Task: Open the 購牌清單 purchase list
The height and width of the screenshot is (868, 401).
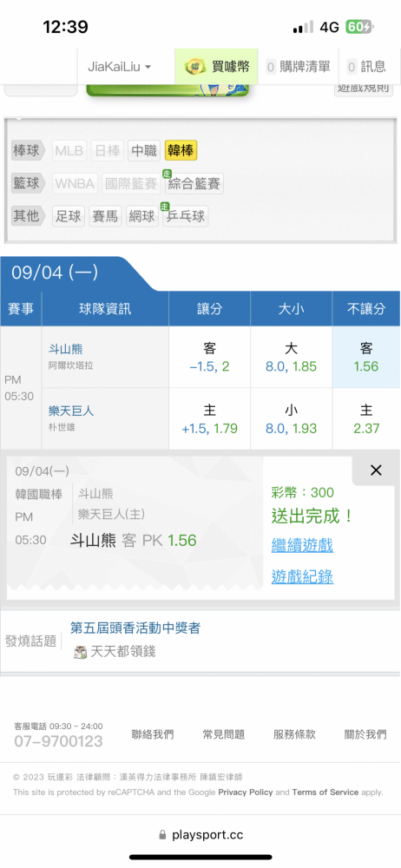Action: point(298,67)
